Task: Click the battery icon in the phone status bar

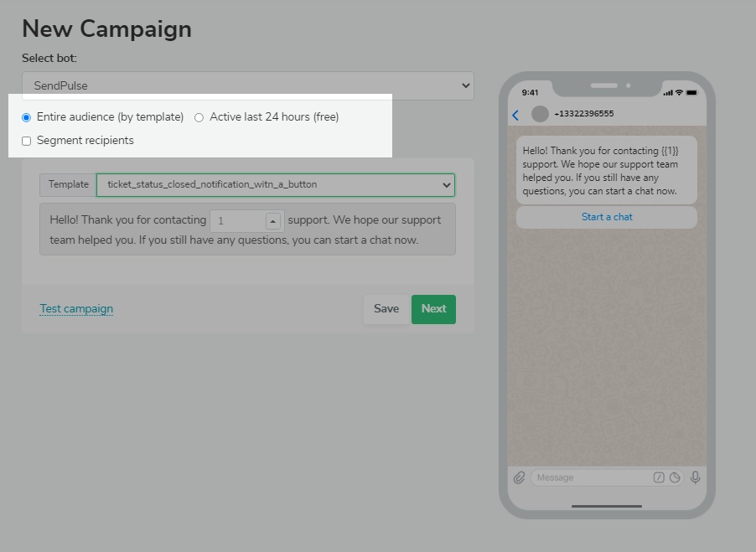Action: (692, 92)
